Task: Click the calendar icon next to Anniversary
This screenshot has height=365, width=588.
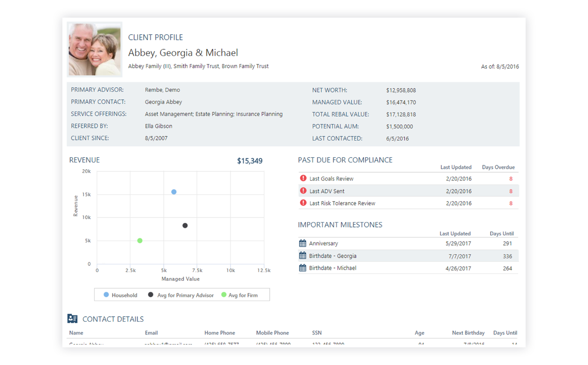Action: (302, 243)
